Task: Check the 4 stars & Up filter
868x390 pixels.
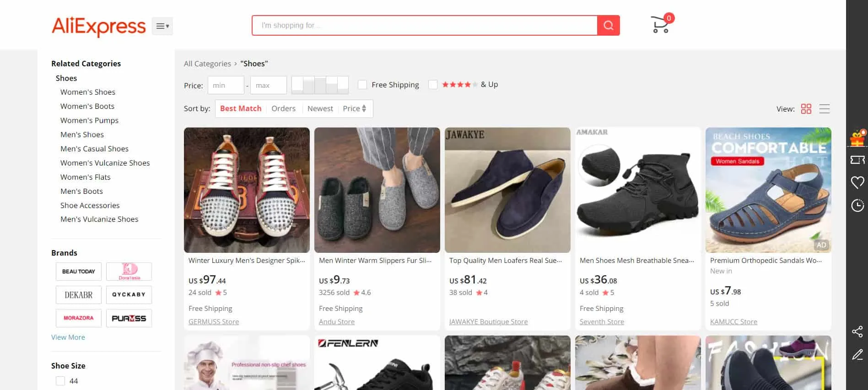Action: [x=433, y=85]
